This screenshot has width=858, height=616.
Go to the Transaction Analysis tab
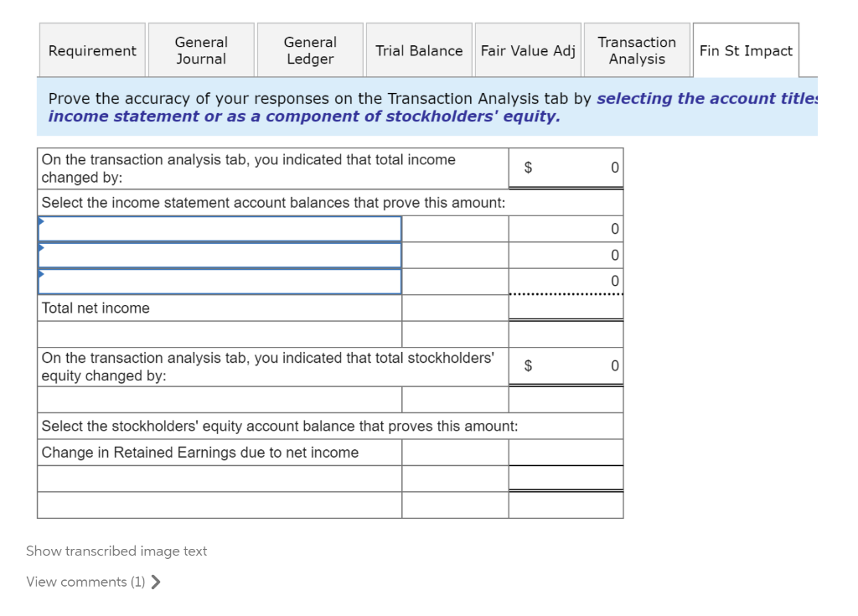click(637, 50)
